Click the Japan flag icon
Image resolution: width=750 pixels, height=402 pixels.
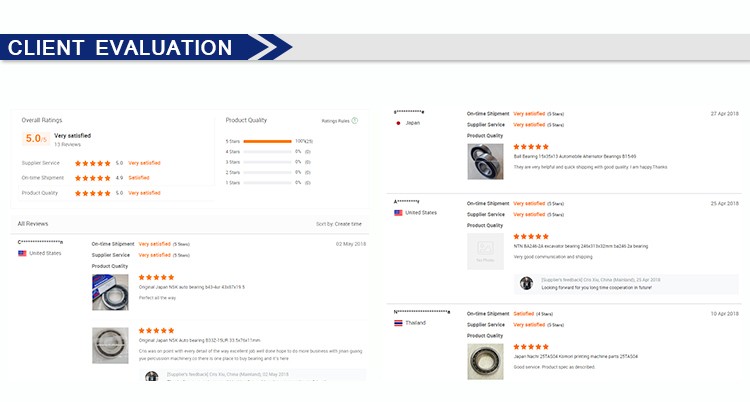tap(398, 123)
